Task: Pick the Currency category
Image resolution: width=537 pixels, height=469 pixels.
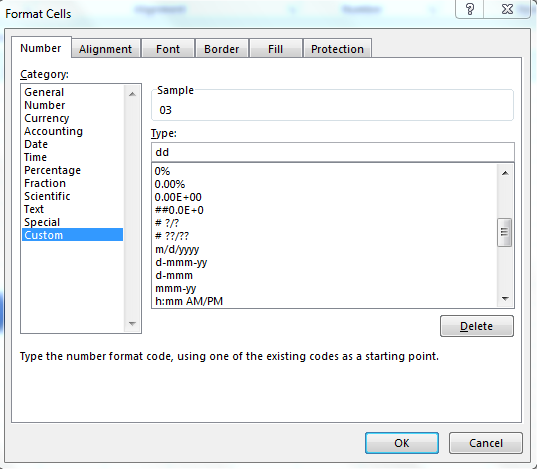Action: (x=72, y=118)
